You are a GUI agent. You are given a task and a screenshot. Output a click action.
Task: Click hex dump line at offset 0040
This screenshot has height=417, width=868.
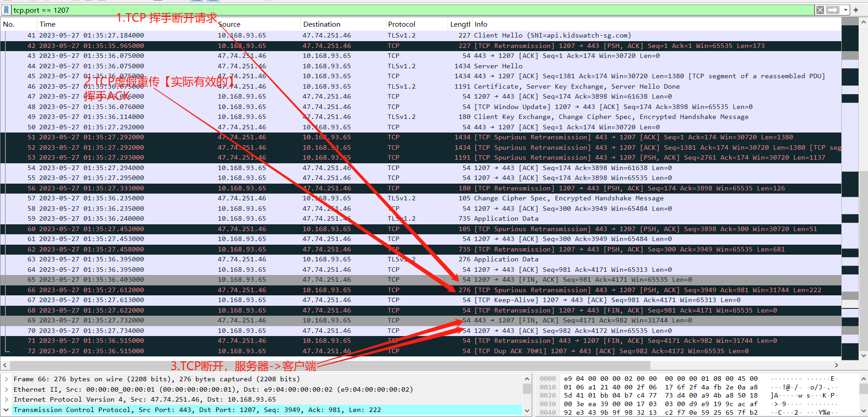click(688, 412)
